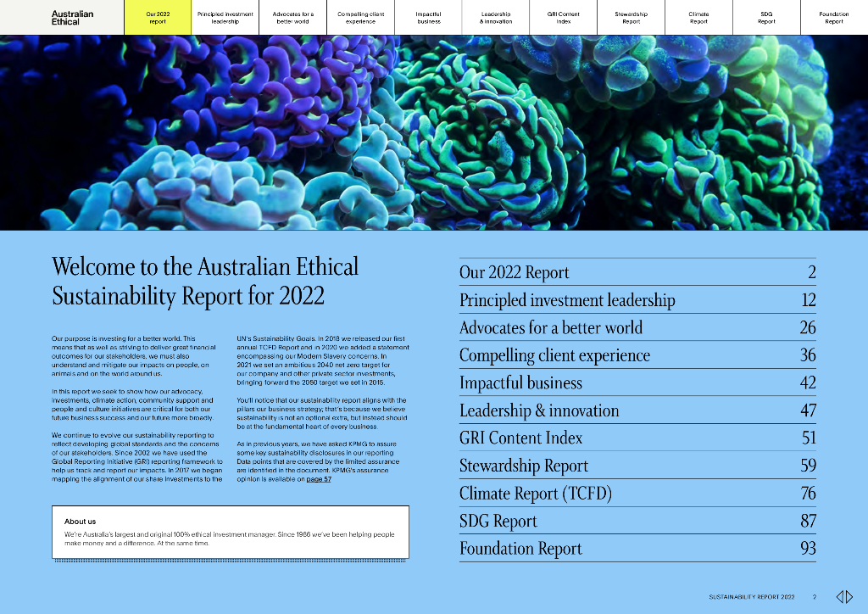Screen dimensions: 868x614
Task: Click the coral reef header image
Action: [x=434, y=132]
